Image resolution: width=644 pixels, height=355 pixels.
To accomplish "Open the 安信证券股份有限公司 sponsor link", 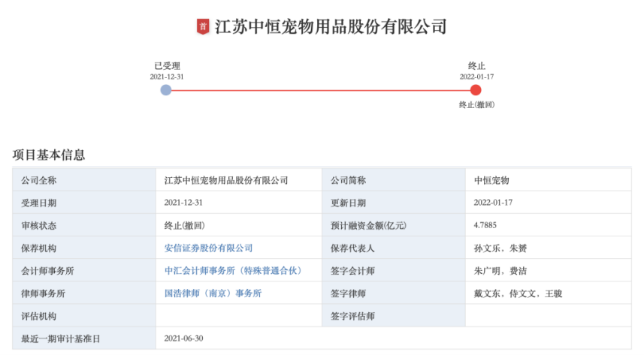I will point(208,248).
